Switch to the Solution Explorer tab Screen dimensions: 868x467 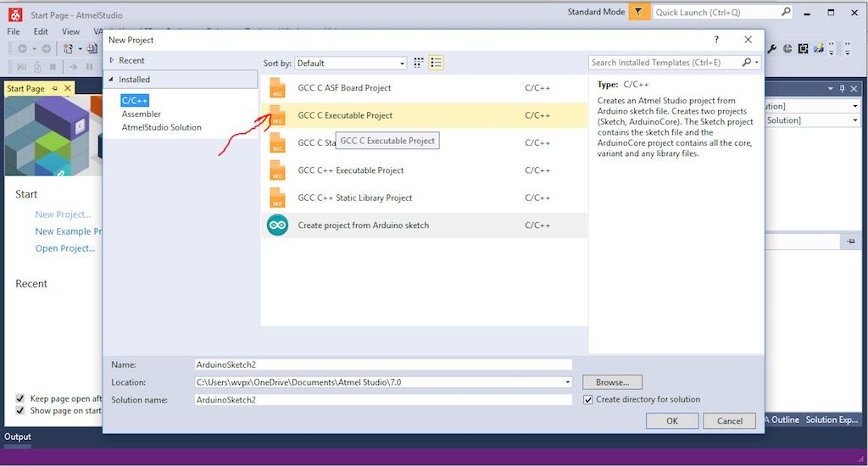pyautogui.click(x=832, y=420)
